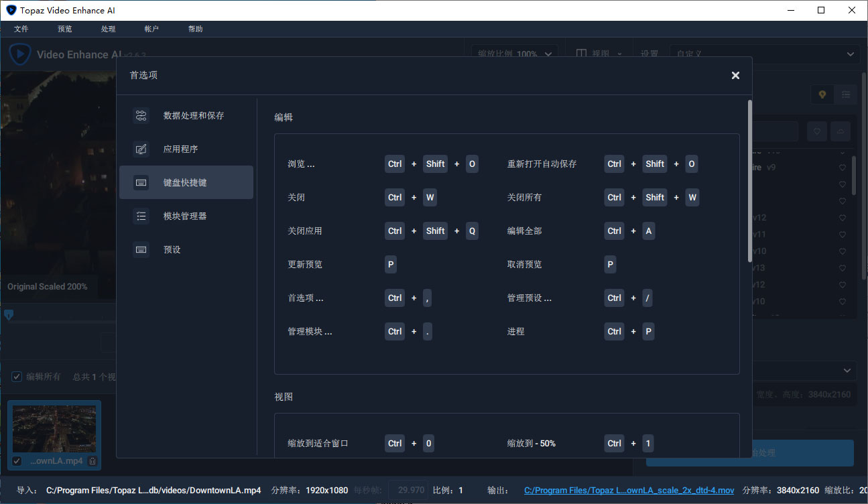Click the 关闭所有 shortcut label

[x=524, y=198]
